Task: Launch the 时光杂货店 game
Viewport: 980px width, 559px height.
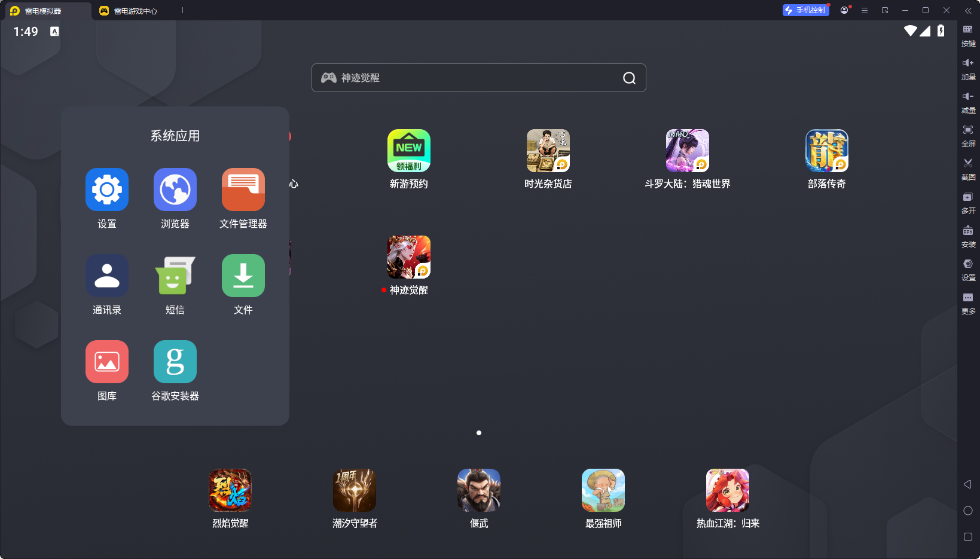Action: 548,151
